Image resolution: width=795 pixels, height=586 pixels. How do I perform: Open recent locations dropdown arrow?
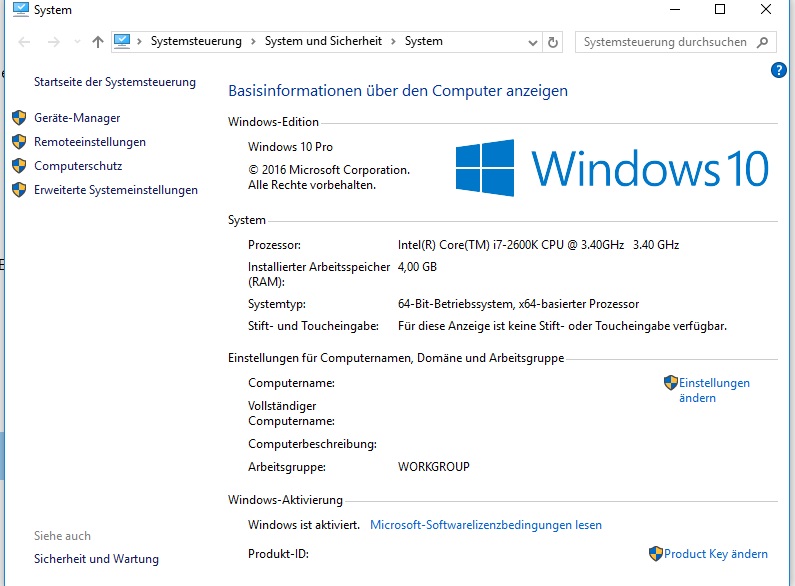click(77, 42)
